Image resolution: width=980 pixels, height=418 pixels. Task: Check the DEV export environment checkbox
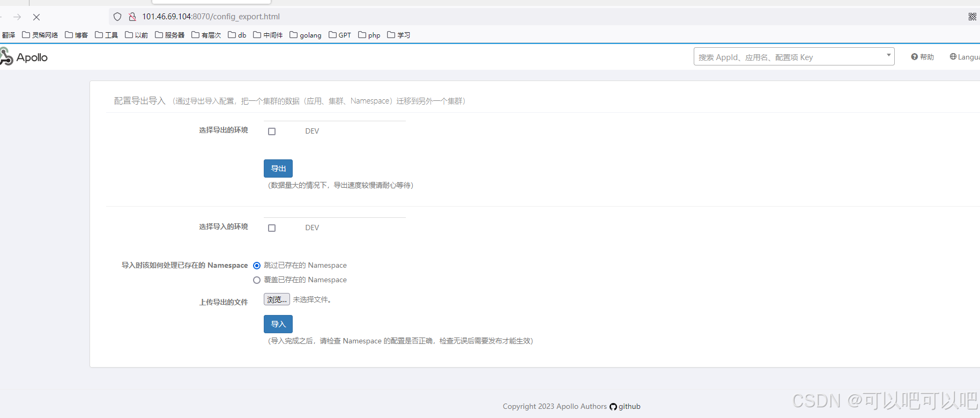click(272, 131)
